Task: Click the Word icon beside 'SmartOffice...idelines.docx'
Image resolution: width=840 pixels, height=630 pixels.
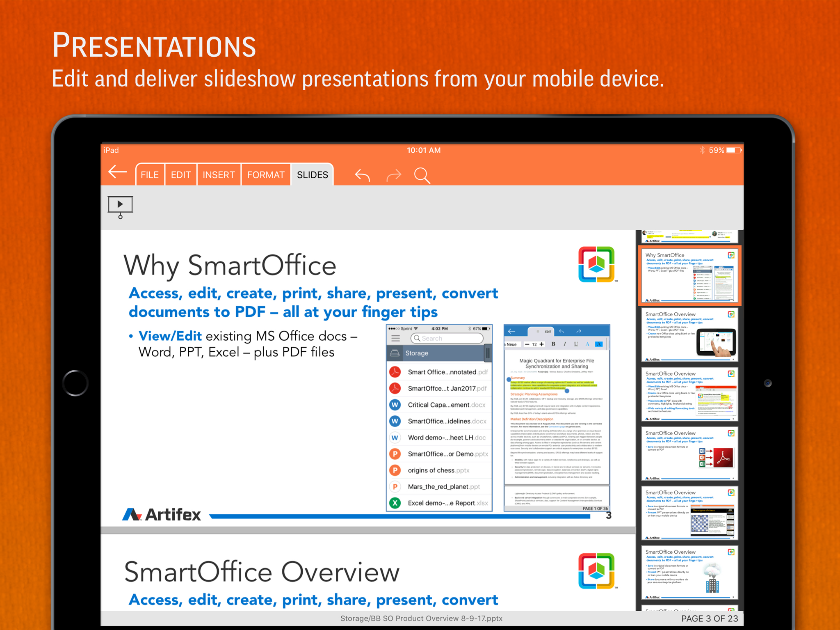Action: [395, 421]
